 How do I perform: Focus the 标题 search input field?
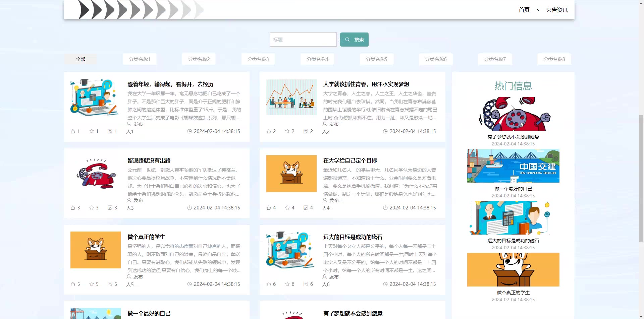click(303, 40)
